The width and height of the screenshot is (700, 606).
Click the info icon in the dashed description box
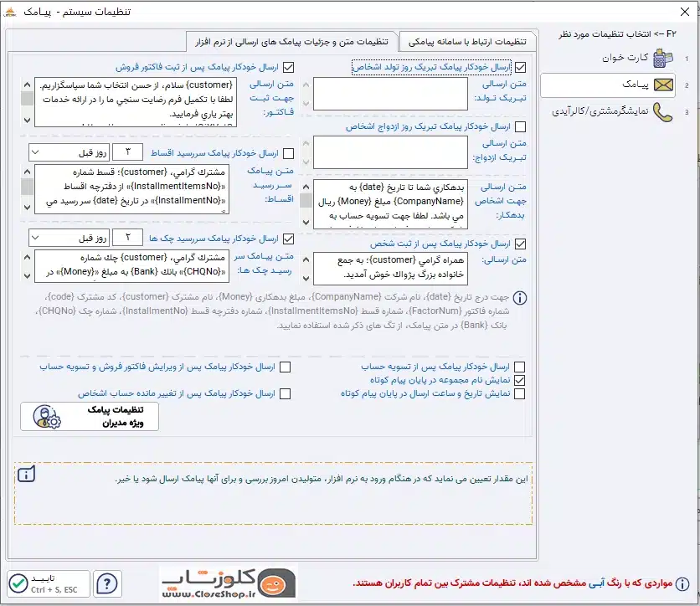click(26, 474)
